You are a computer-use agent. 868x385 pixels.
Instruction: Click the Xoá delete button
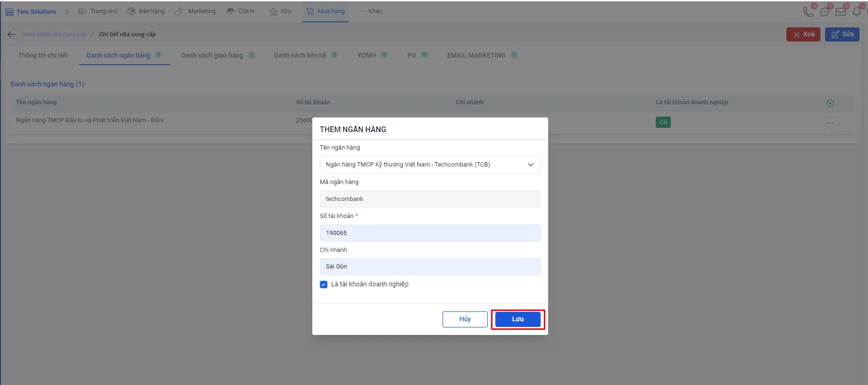pos(803,34)
